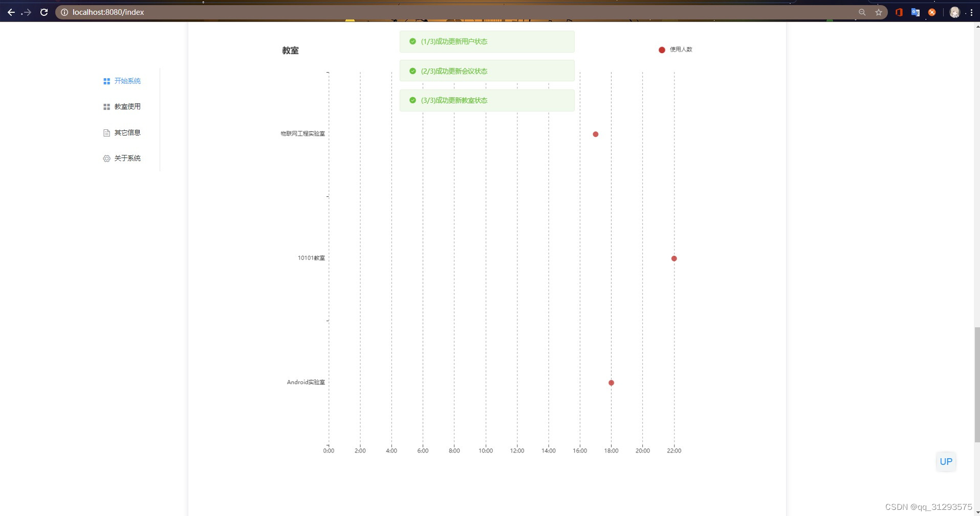Click the 物联网工程实验室 axis label
This screenshot has height=516, width=980.
pos(302,133)
